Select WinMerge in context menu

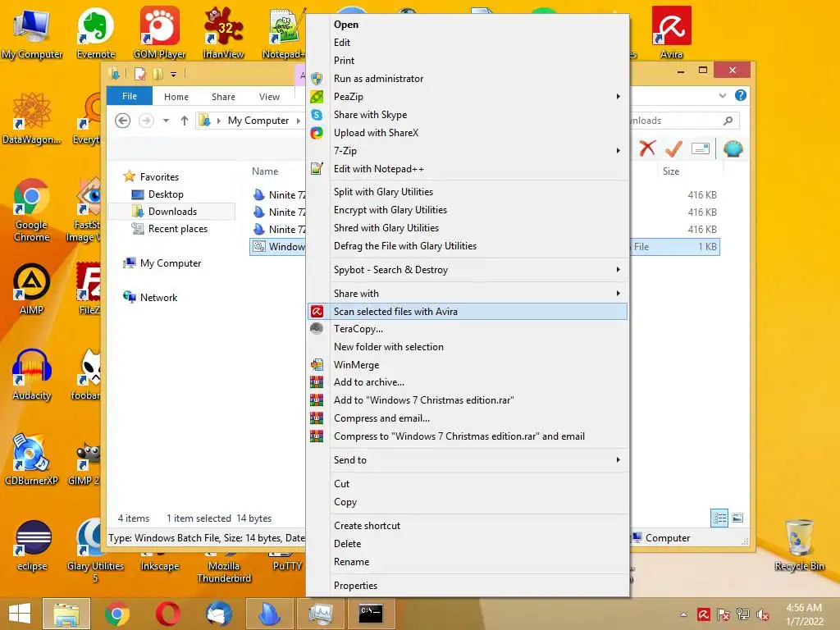click(x=467, y=365)
